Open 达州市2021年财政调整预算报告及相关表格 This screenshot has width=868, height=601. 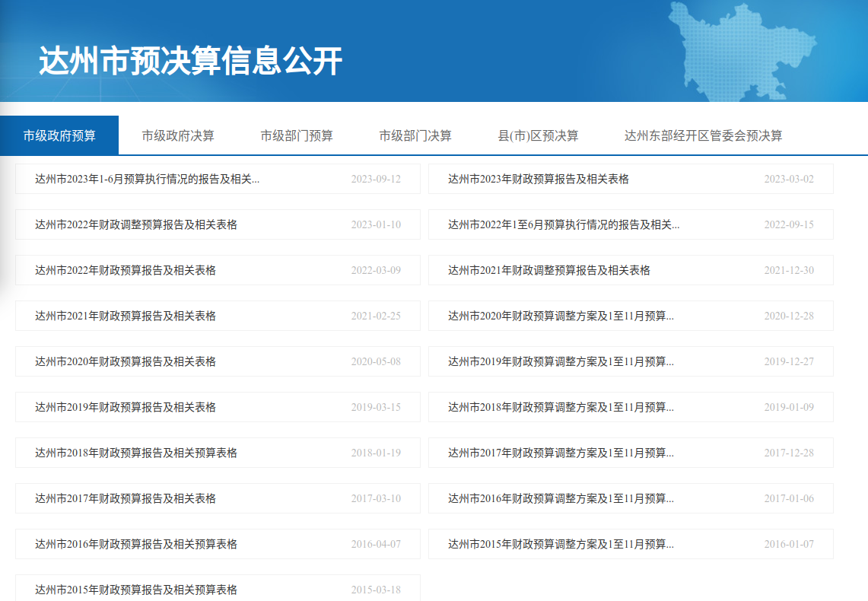548,271
